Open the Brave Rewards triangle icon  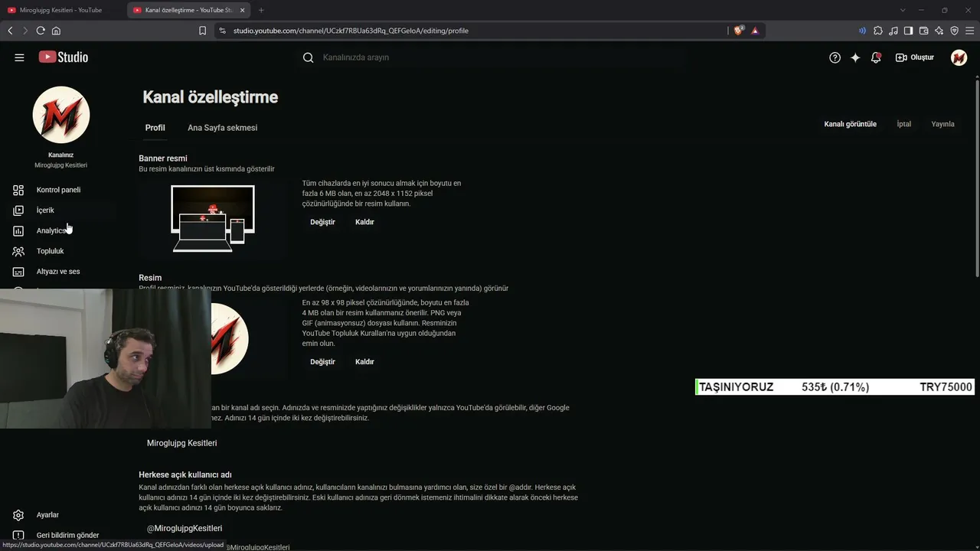point(755,31)
